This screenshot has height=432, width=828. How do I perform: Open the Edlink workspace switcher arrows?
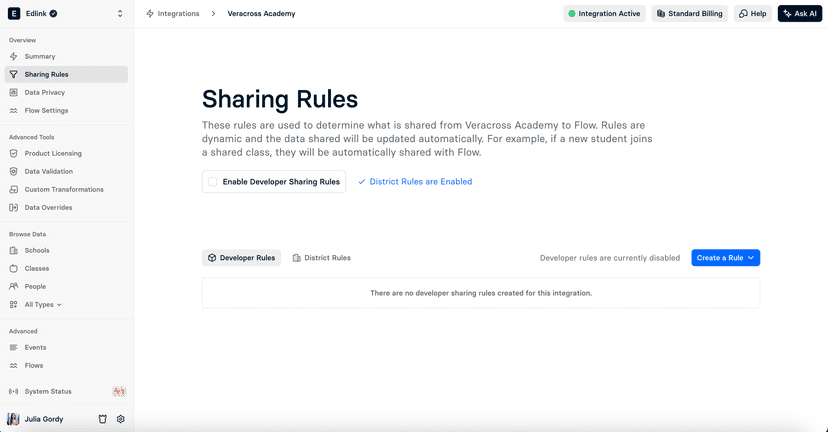(x=120, y=14)
